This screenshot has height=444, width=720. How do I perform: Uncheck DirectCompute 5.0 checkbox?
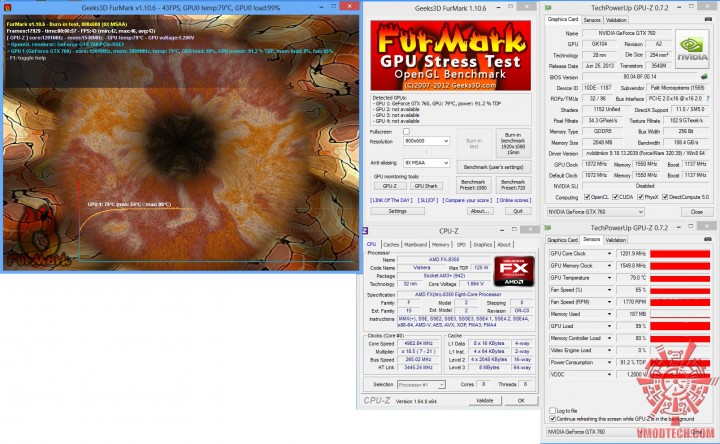665,197
